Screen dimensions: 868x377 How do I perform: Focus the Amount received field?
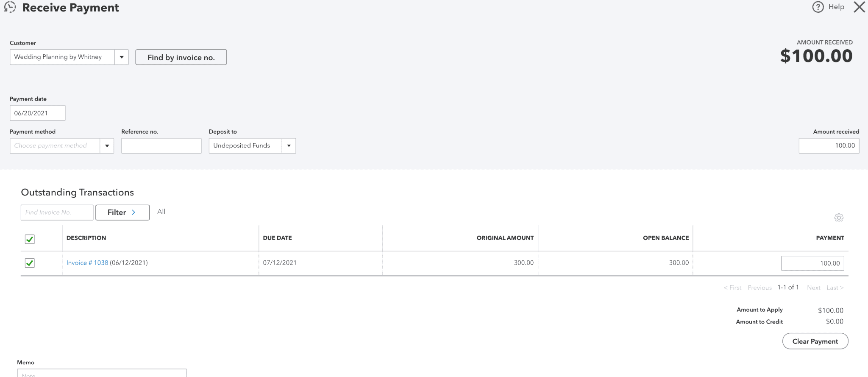point(829,146)
